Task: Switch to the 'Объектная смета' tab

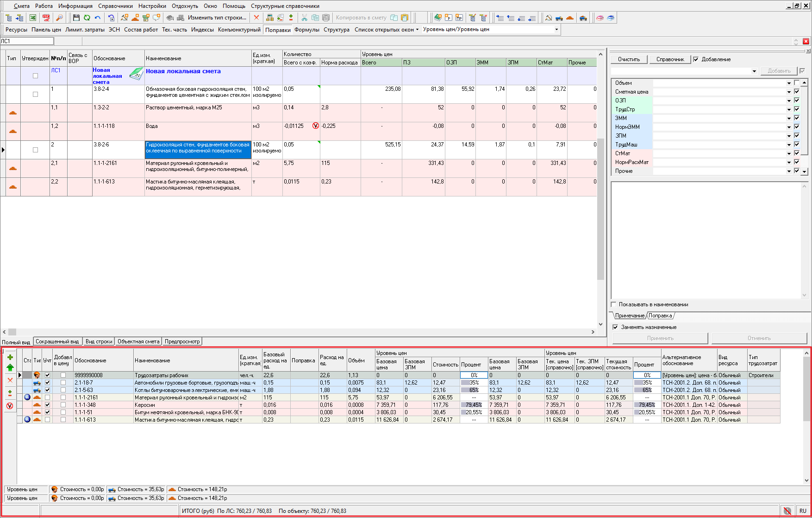Action: point(138,341)
